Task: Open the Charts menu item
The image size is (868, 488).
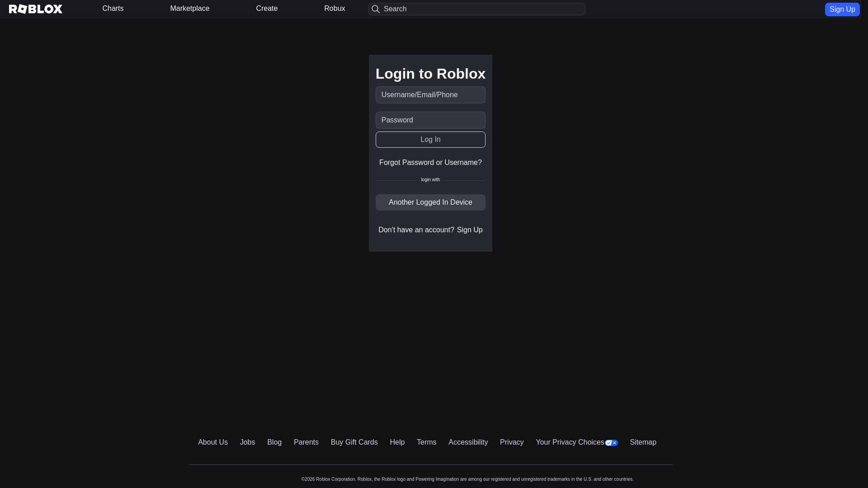Action: point(113,9)
